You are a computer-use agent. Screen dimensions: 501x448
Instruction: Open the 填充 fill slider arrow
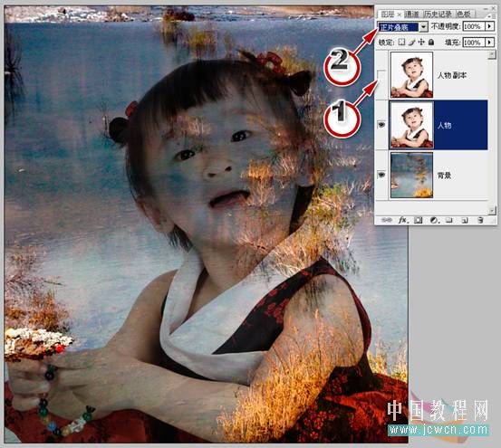(x=489, y=43)
